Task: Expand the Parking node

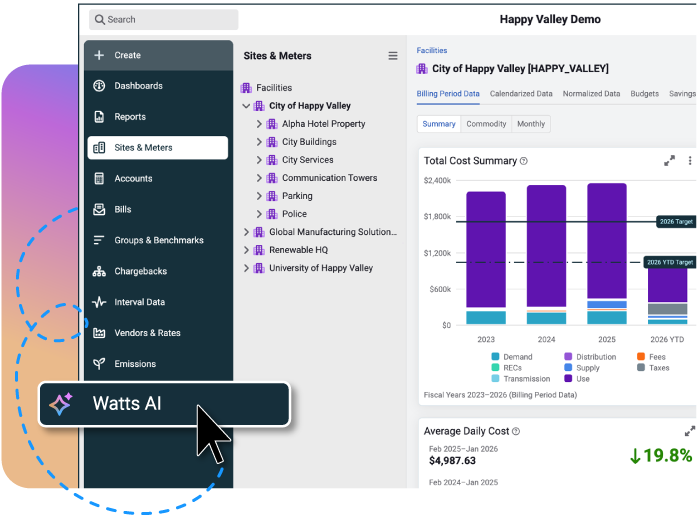Action: click(259, 196)
